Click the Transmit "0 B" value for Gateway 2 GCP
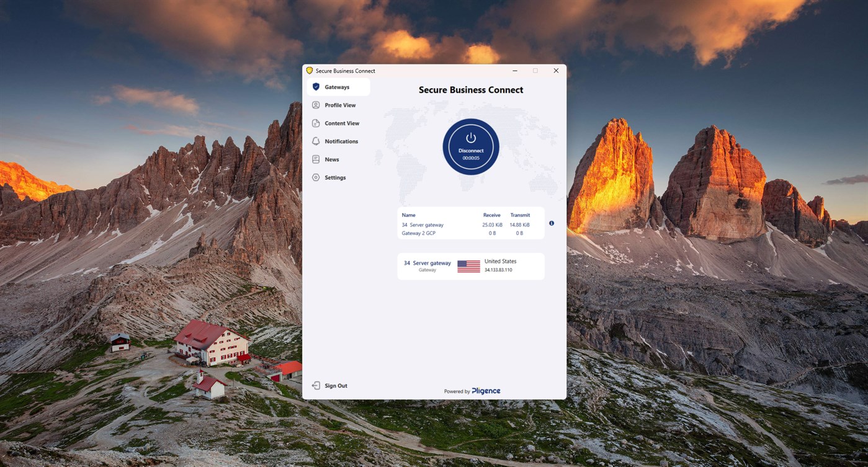 [519, 233]
